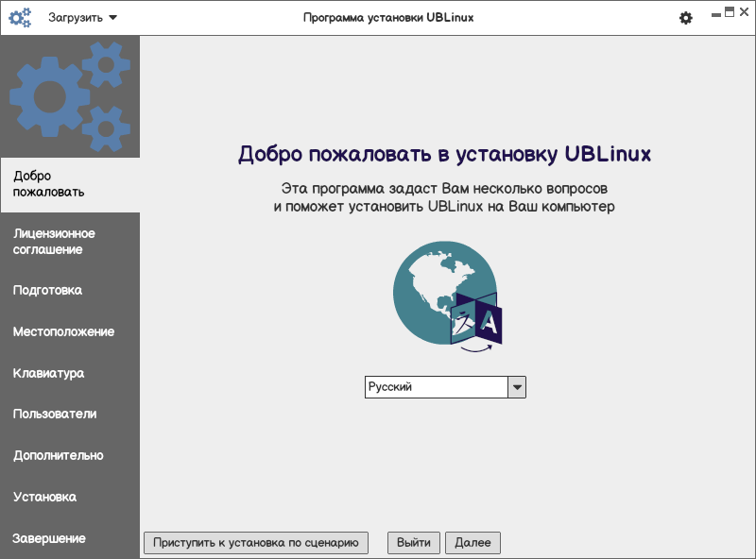Viewport: 756px width, 559px height.
Task: Go to Лицензионное соглашение step
Action: 70,242
